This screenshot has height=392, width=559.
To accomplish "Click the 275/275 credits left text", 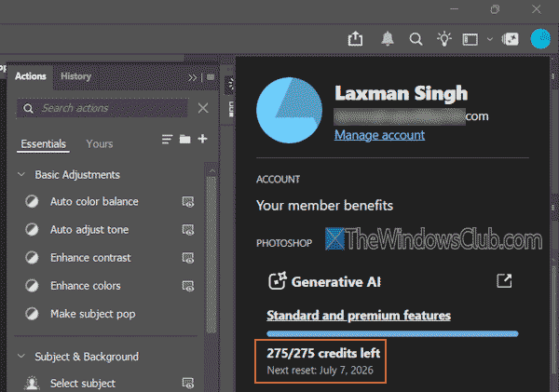I will tap(323, 353).
